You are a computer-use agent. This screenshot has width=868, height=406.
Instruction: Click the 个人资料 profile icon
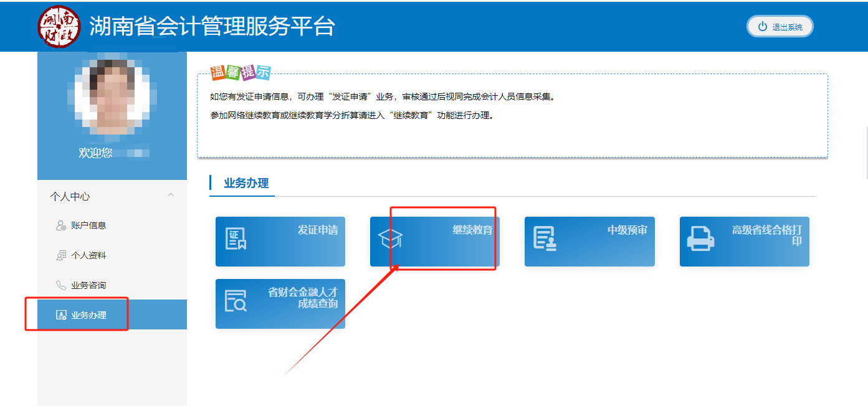(x=61, y=255)
